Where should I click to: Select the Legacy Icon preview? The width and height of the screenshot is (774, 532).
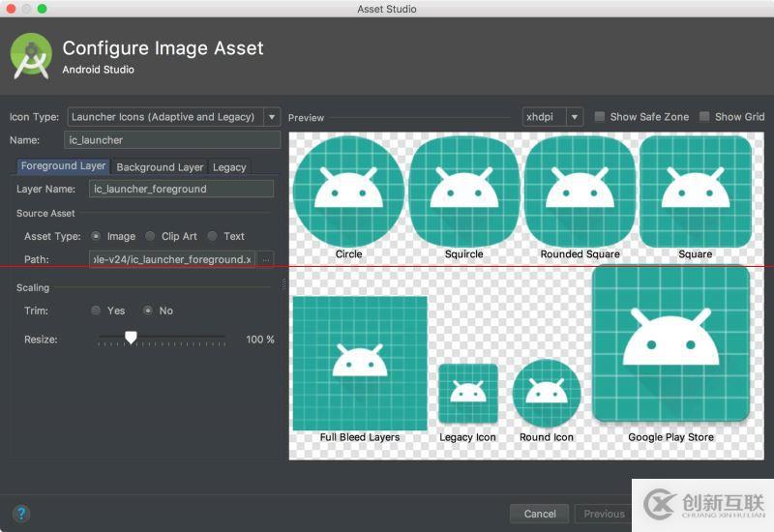468,394
